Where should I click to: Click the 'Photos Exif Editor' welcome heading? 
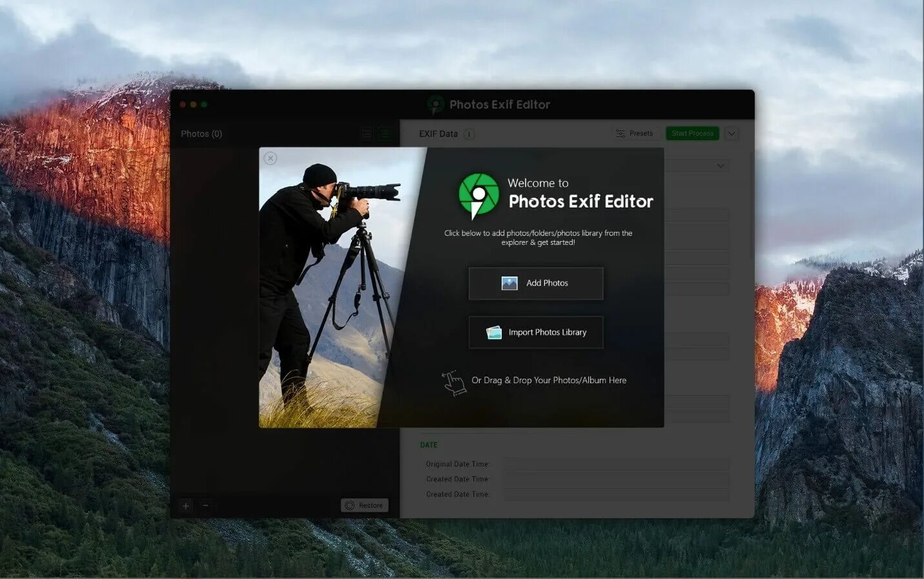[x=580, y=202]
